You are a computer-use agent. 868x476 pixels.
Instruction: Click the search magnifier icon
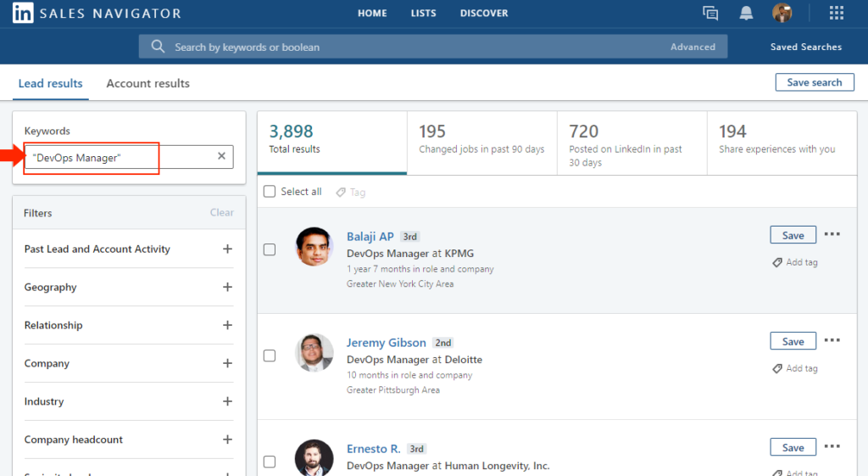[158, 47]
